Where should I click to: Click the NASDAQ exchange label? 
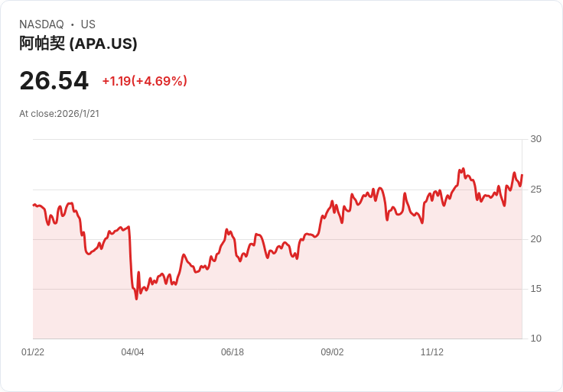[x=41, y=24]
